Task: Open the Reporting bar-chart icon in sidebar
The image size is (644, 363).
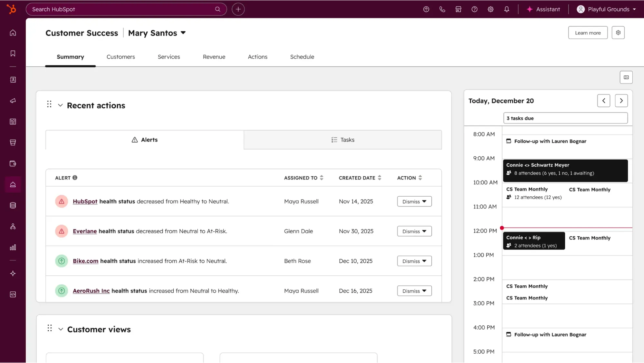Action: click(x=13, y=248)
